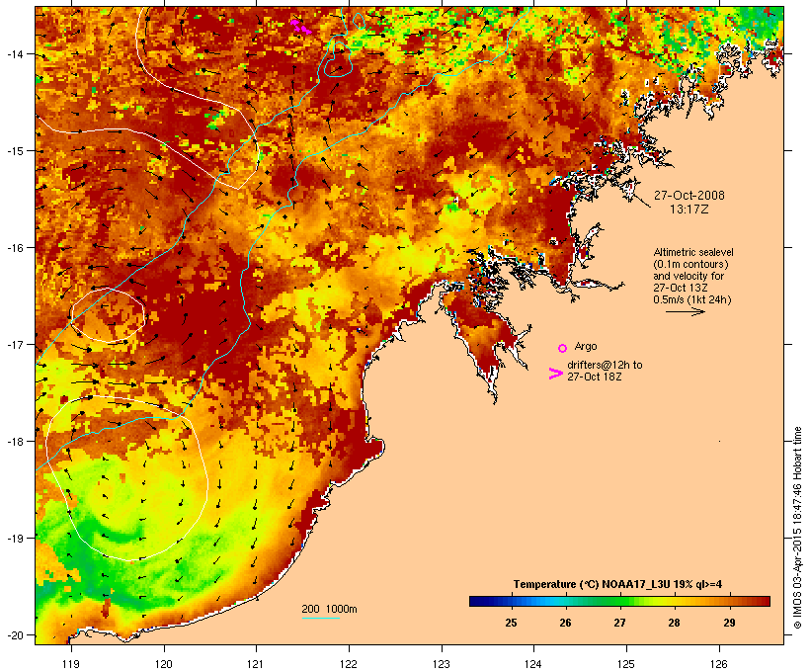This screenshot has height=672, width=810.
Task: Click the text 'Altimetric sealevel'
Action: tap(693, 252)
